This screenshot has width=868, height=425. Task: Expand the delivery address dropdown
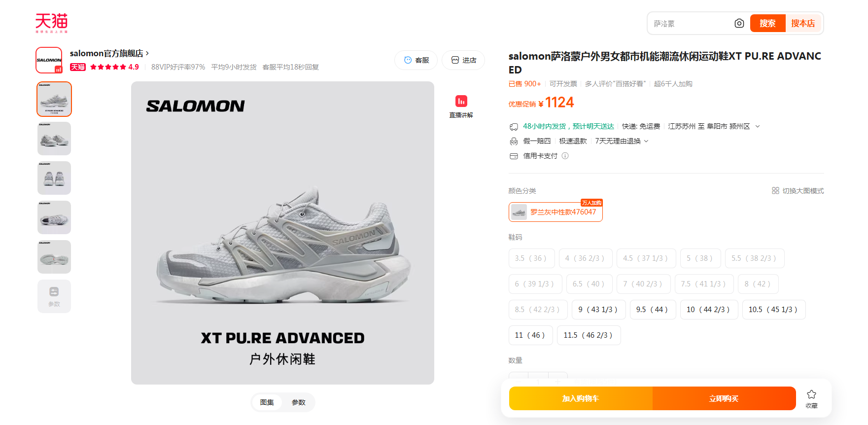coord(758,126)
